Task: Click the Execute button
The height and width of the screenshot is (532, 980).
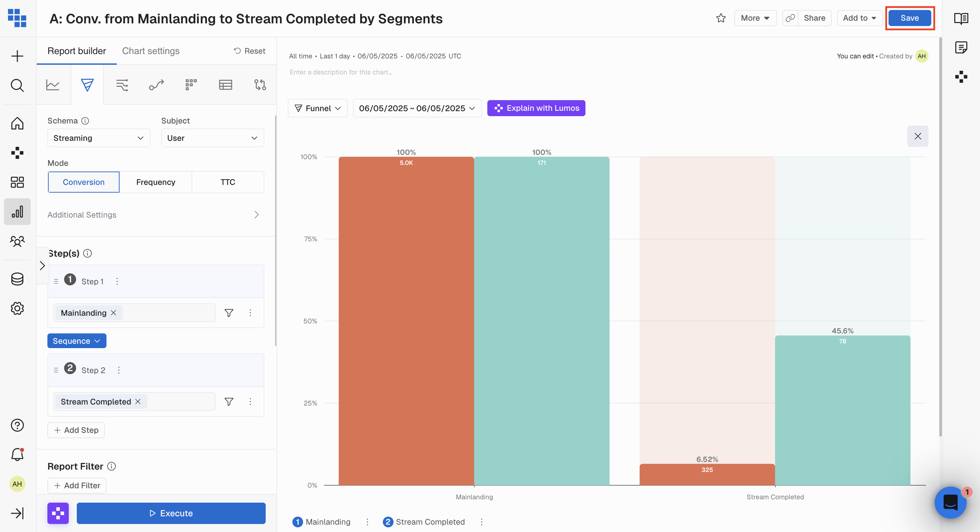Action: 171,513
